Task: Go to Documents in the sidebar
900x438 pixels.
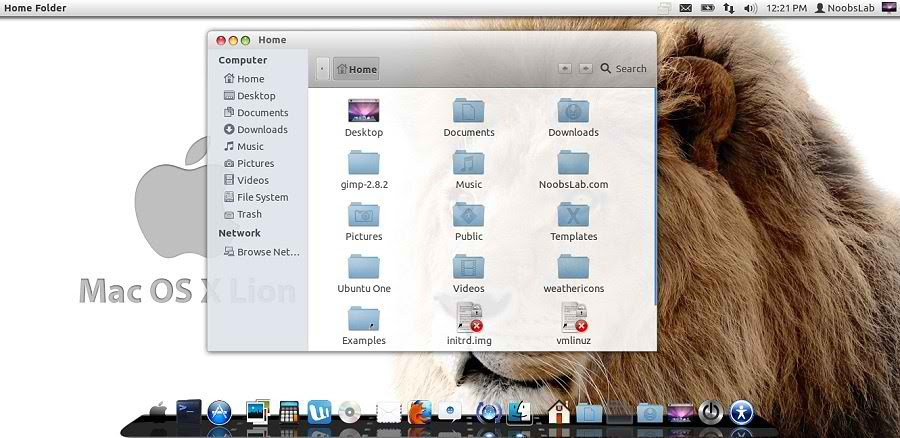Action: pos(256,113)
